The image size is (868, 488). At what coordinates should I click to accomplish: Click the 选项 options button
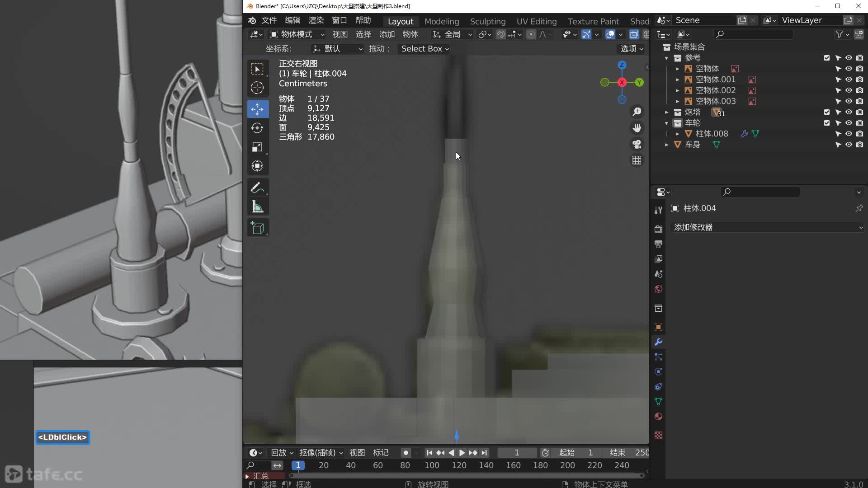point(632,49)
